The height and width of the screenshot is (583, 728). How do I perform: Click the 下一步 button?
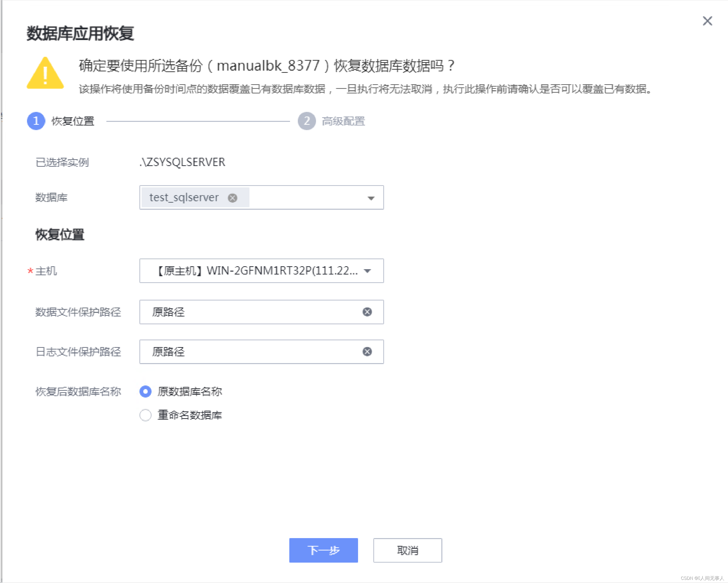pyautogui.click(x=324, y=550)
